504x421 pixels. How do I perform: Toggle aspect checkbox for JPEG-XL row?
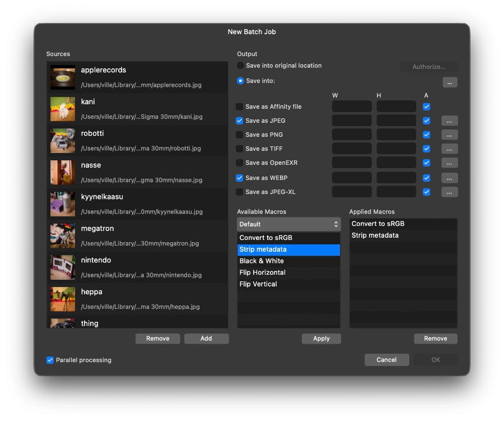pyautogui.click(x=426, y=192)
